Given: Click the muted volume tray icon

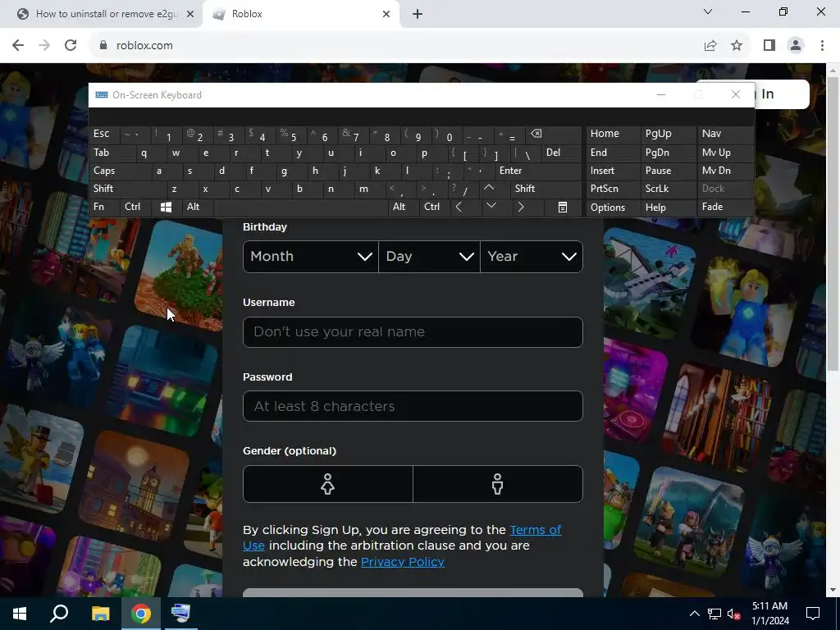Looking at the screenshot, I should [x=734, y=614].
